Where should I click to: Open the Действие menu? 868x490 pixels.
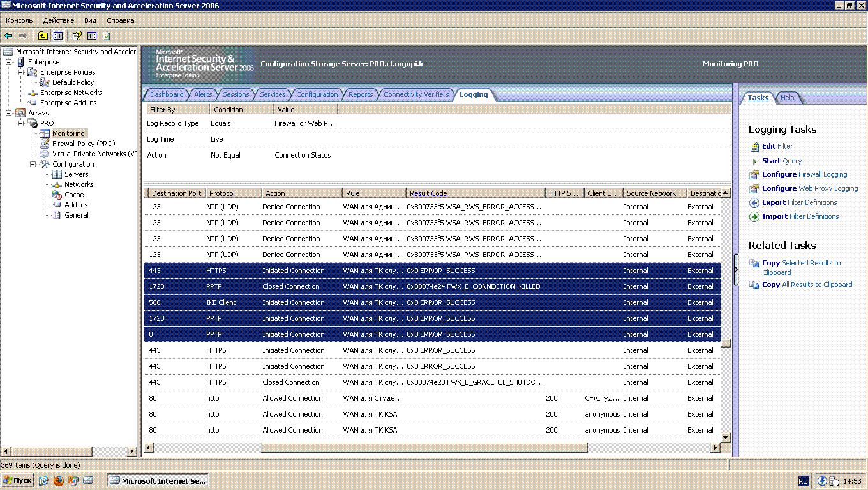coord(58,20)
